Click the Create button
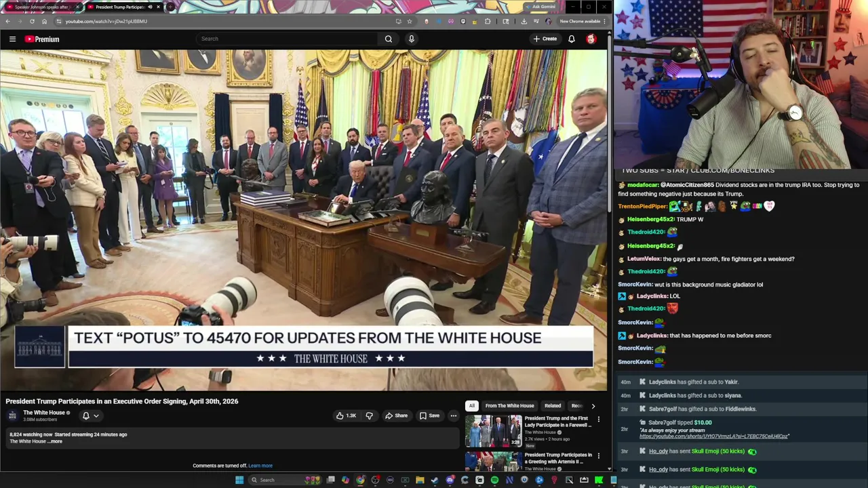Viewport: 868px width, 488px height. pyautogui.click(x=545, y=39)
